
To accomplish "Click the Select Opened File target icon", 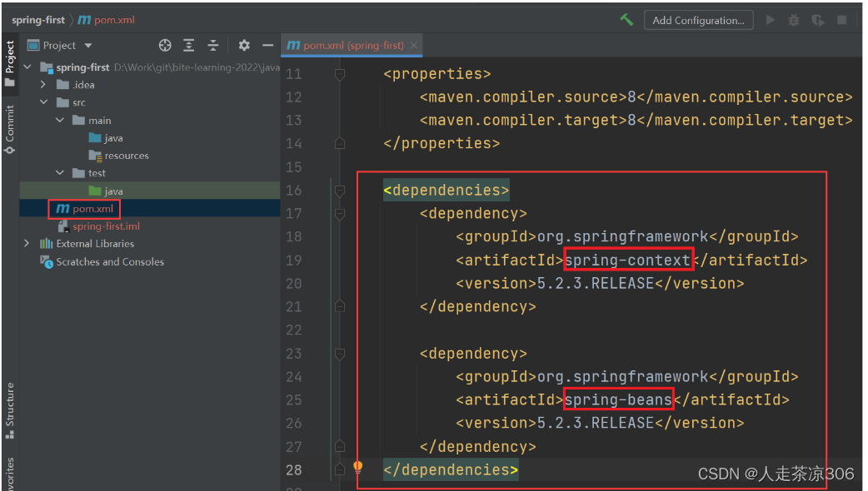I will click(x=165, y=45).
